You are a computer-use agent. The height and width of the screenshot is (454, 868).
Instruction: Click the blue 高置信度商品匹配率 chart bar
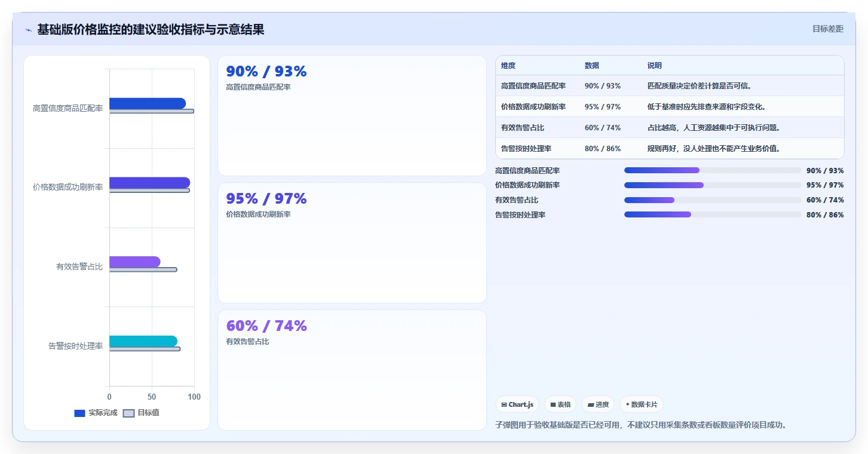point(147,103)
